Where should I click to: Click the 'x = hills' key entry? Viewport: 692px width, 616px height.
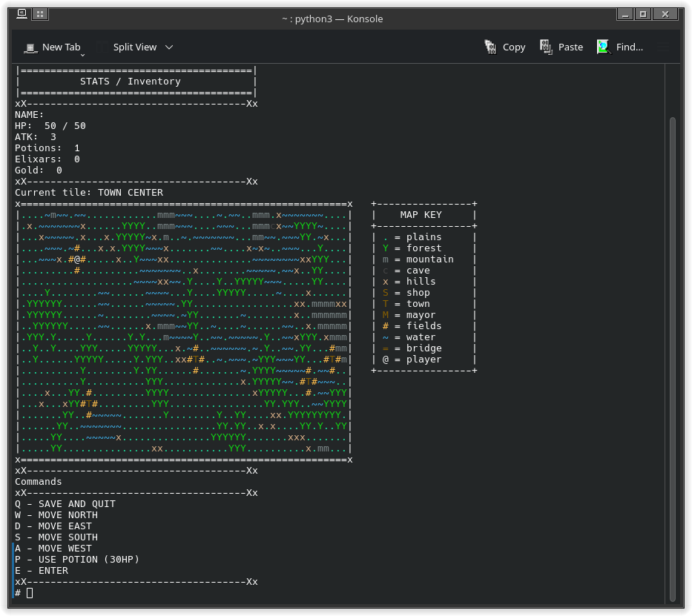click(409, 282)
